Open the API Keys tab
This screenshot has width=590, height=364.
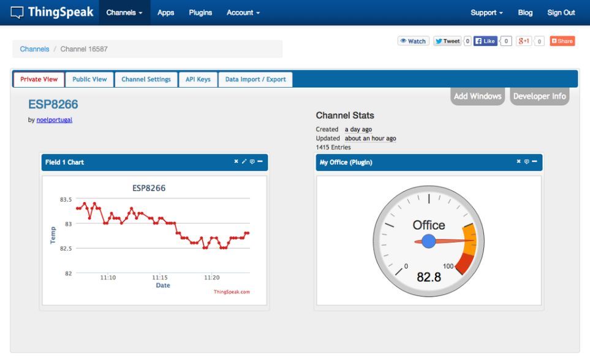tap(198, 80)
